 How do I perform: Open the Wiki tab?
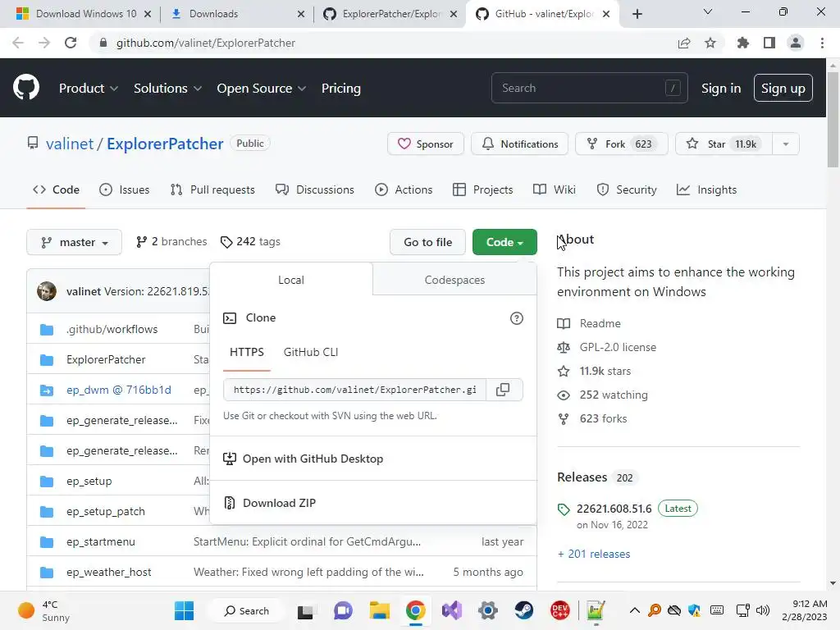pos(555,189)
